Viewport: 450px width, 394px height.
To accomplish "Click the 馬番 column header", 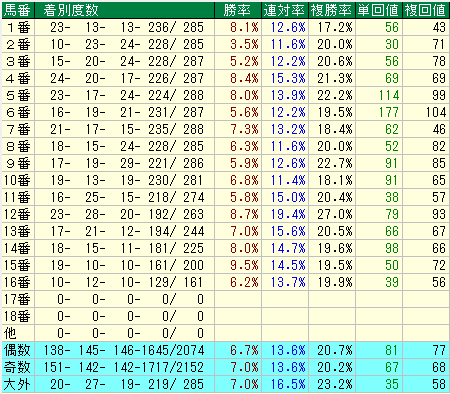I will point(17,10).
